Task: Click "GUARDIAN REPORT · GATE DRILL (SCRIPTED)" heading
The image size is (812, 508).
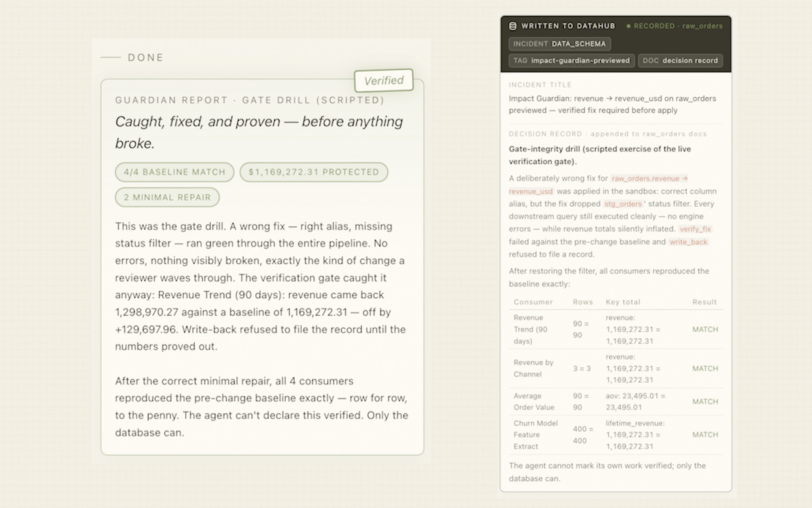Action: click(x=250, y=100)
